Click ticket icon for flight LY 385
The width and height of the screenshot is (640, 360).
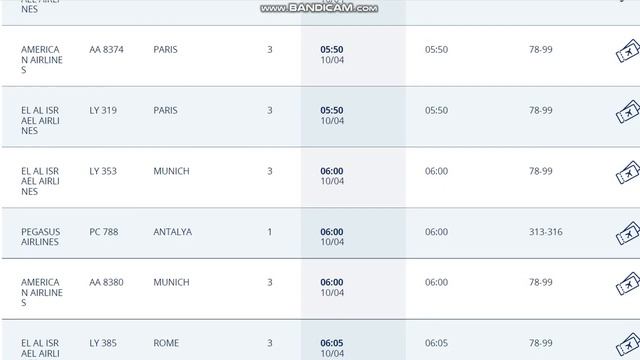tap(628, 344)
